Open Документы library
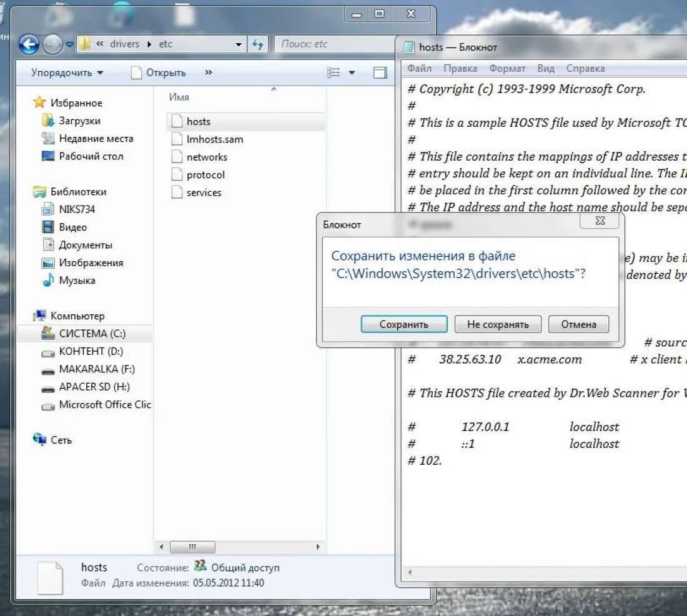The image size is (687, 616). click(86, 245)
